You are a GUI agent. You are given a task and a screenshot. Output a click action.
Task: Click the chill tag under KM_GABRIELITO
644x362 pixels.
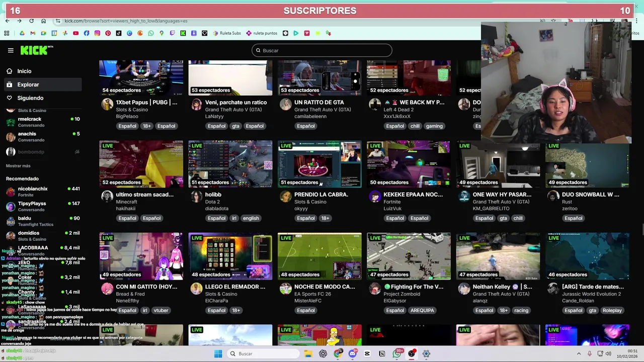coord(518,218)
